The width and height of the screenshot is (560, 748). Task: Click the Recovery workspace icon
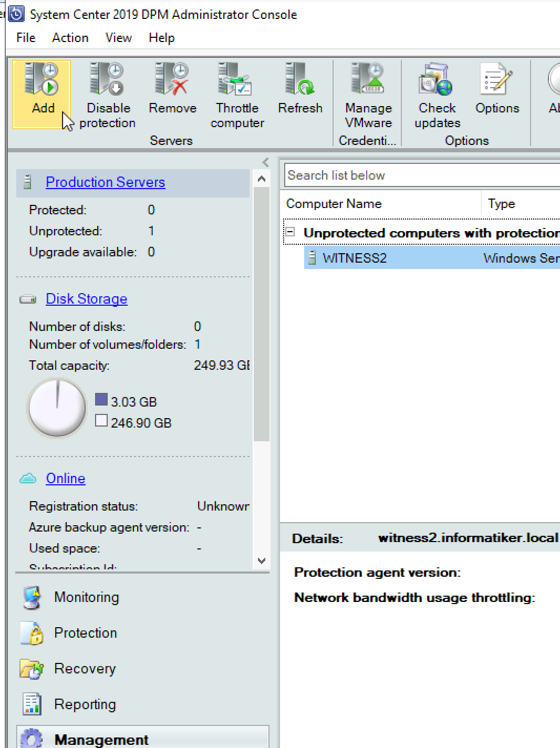32,669
